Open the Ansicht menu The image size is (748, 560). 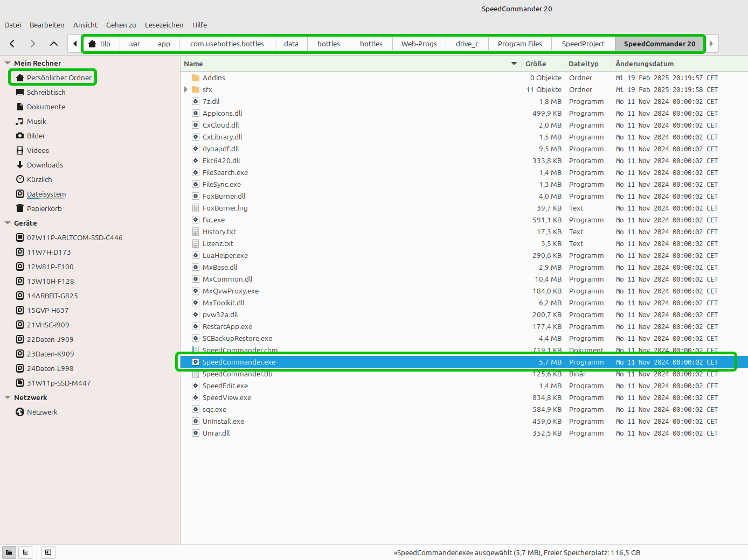85,25
